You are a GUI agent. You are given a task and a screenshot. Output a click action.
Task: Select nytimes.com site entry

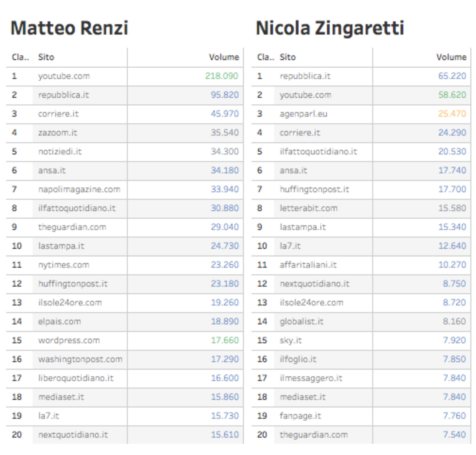[x=64, y=265]
